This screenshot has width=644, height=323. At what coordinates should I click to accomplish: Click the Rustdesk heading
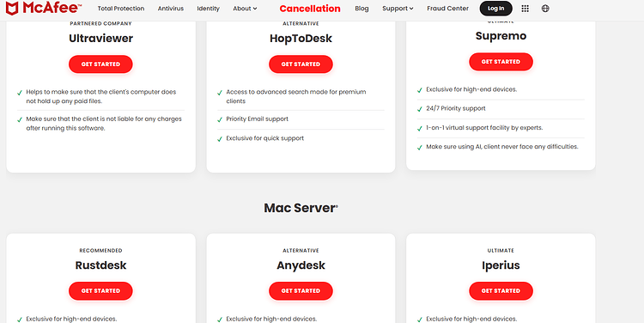(100, 265)
